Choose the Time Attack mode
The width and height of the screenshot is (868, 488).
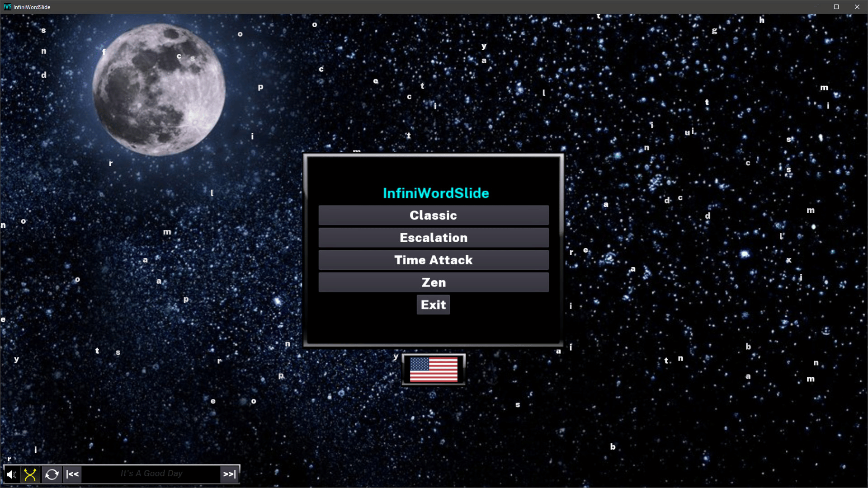pos(434,260)
